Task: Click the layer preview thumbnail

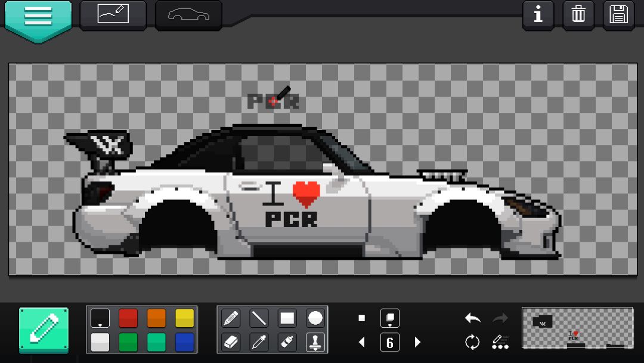Action: [x=577, y=328]
